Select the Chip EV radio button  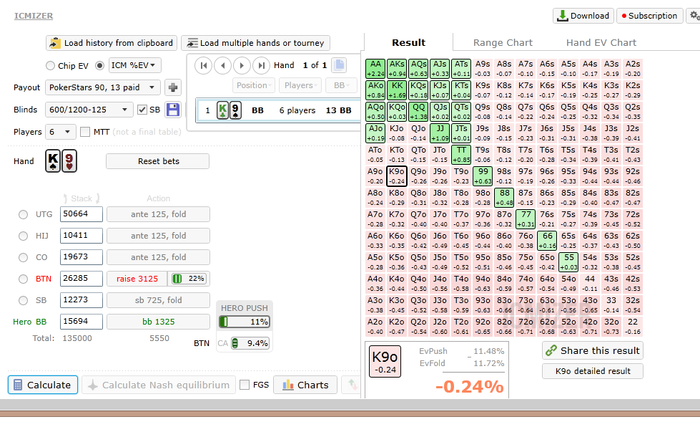tap(50, 66)
